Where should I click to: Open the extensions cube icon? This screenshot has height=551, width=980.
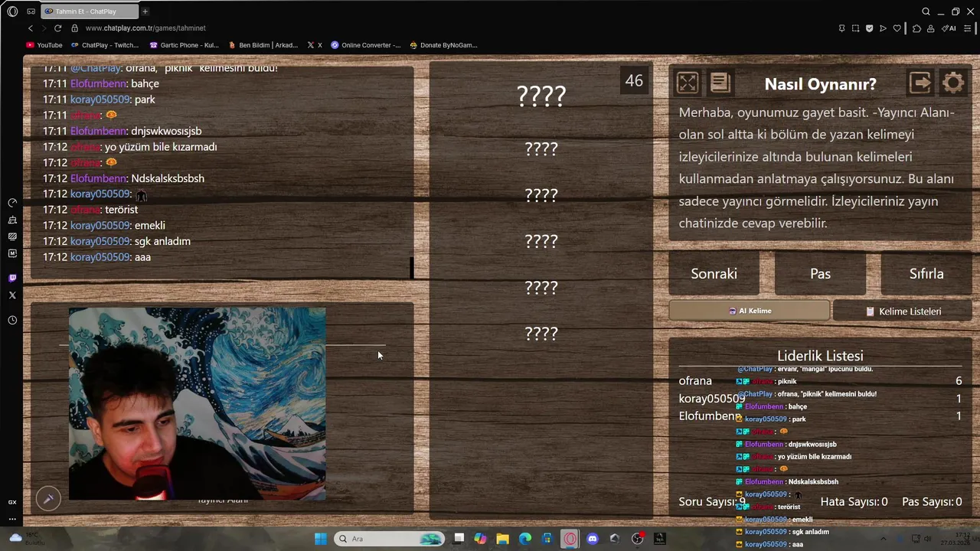tap(916, 28)
